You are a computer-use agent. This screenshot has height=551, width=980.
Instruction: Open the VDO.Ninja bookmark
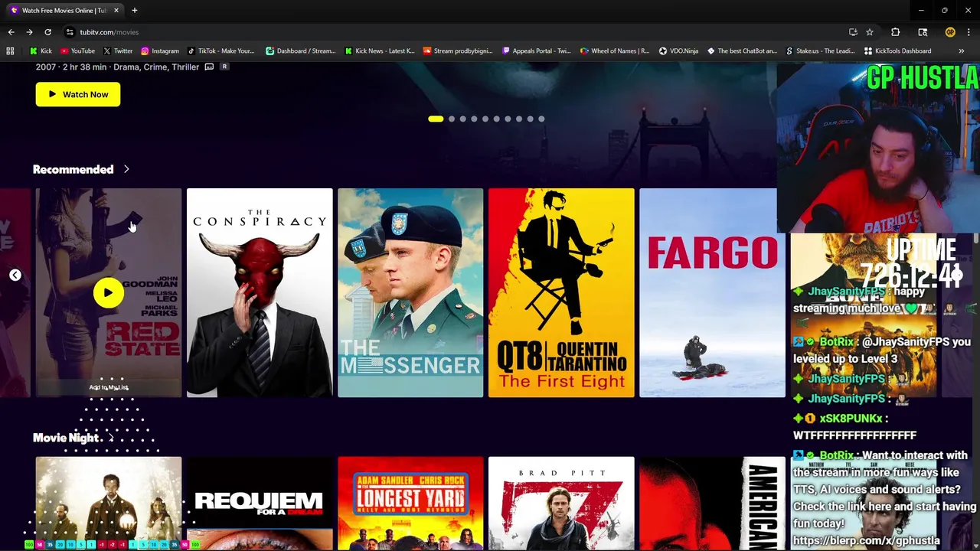pyautogui.click(x=678, y=51)
